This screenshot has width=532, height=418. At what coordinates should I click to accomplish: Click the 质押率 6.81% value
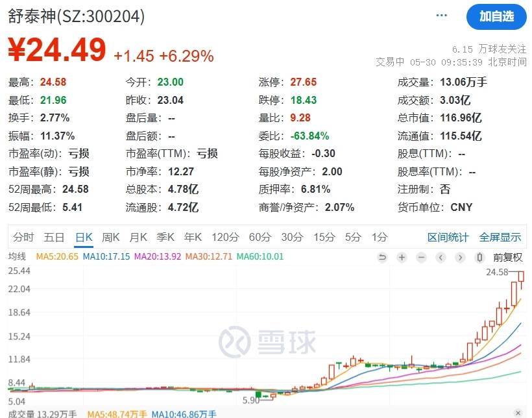point(315,189)
